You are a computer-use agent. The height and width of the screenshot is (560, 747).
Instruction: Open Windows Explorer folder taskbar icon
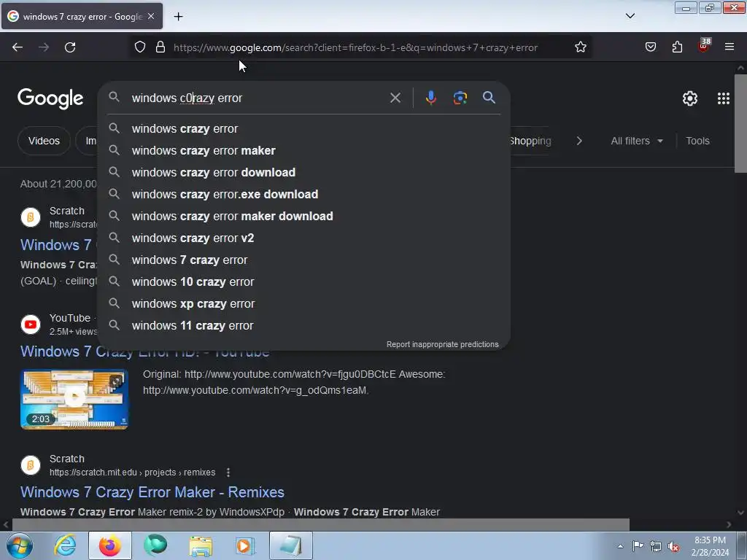tap(201, 545)
